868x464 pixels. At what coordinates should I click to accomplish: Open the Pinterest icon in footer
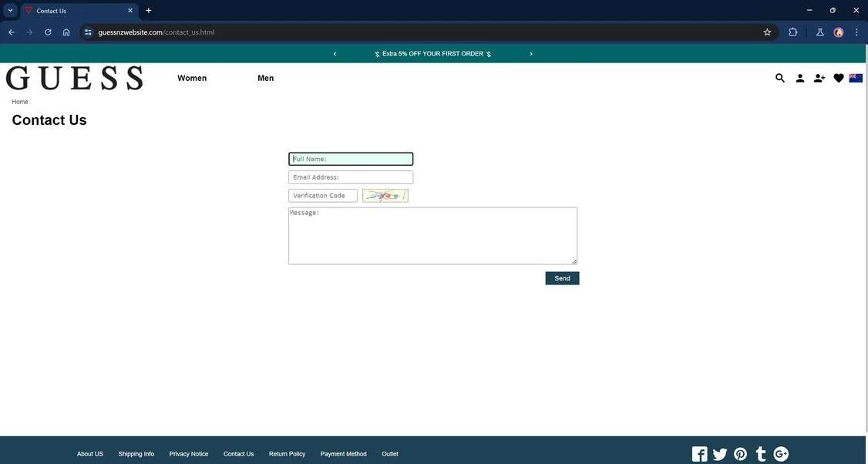click(x=740, y=454)
